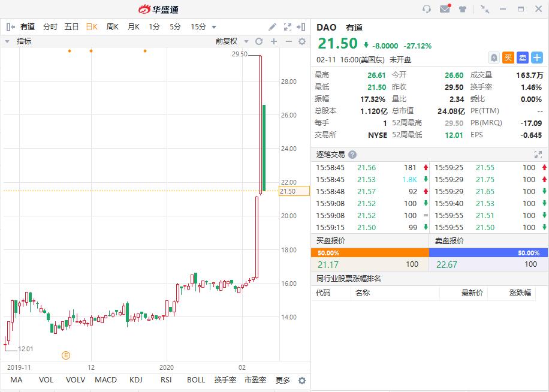Screen dimensions: 549x392
Task: Zoom out chart with minus icon
Action: 288,41
